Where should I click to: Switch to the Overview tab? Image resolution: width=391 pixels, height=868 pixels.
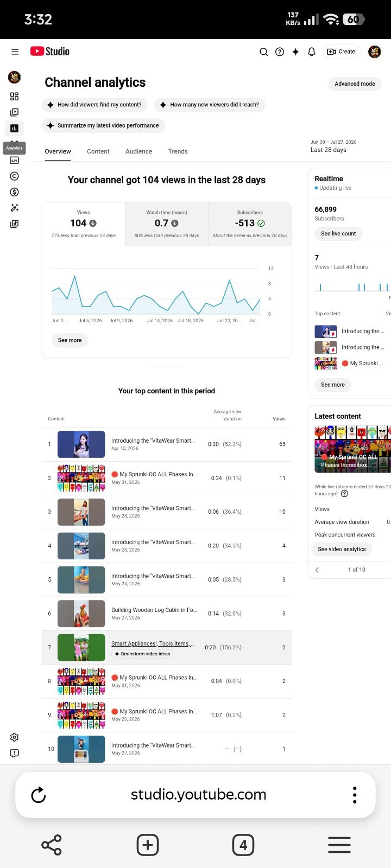58,151
